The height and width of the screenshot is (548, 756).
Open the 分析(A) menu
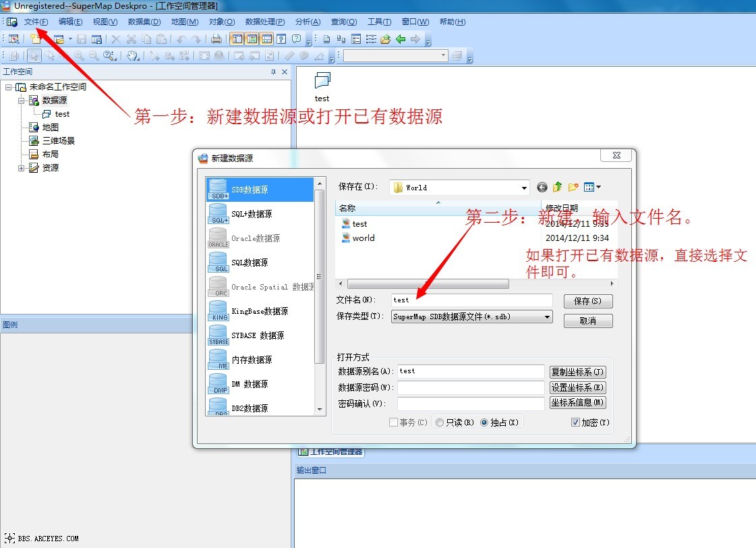(x=308, y=22)
